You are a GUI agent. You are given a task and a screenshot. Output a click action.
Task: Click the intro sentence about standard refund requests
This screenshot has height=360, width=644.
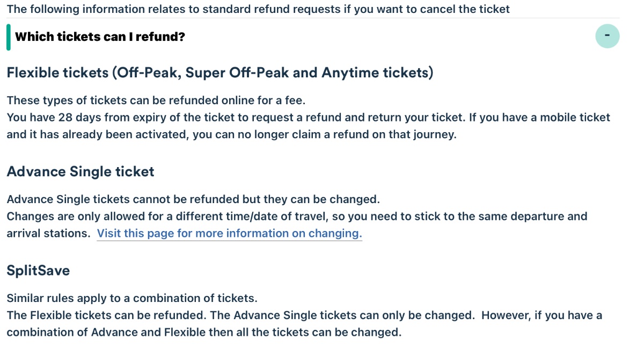pos(258,9)
